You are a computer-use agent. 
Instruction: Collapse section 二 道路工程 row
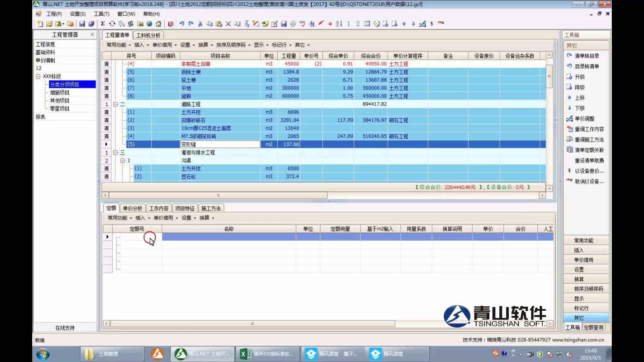coord(115,104)
